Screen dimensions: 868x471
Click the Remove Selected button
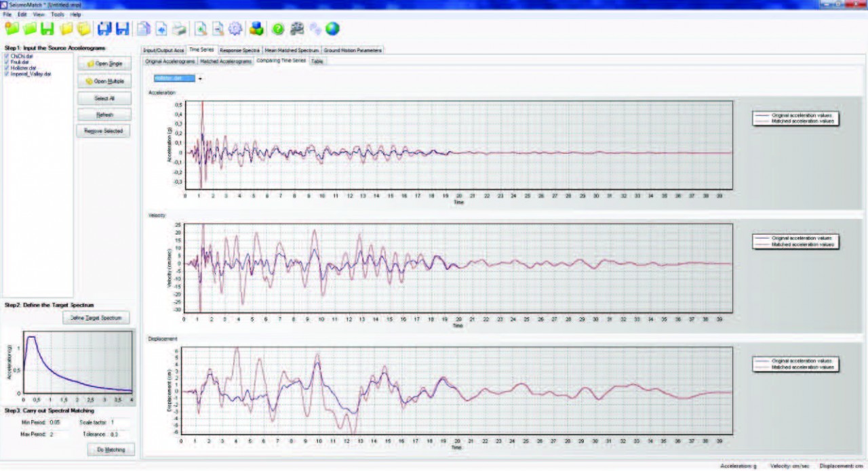click(x=104, y=131)
